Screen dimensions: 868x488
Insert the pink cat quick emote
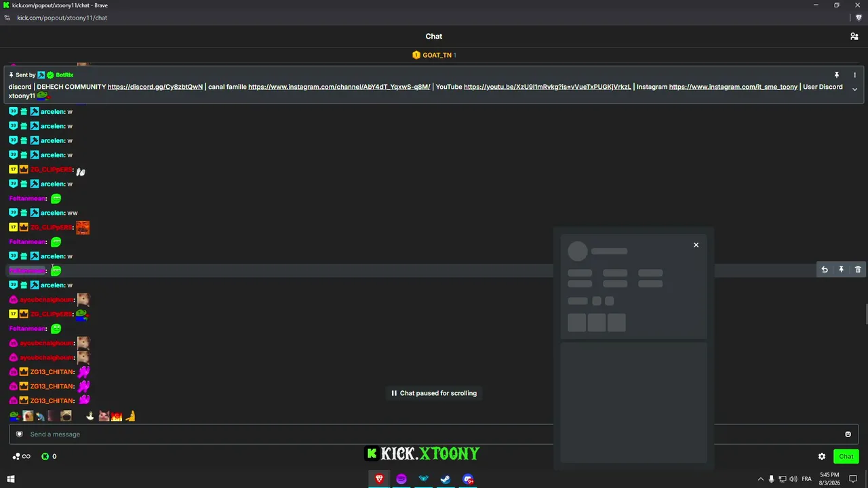104,415
